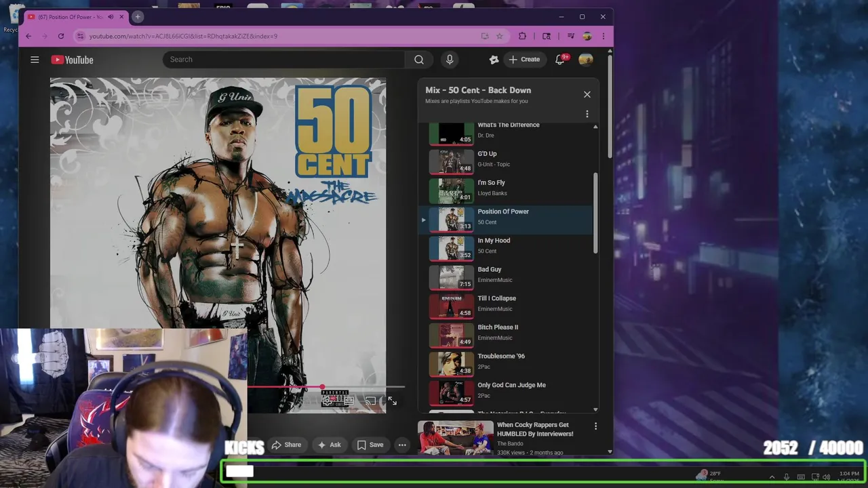Open YouTube account avatar menu
This screenshot has height=488, width=868.
[586, 60]
